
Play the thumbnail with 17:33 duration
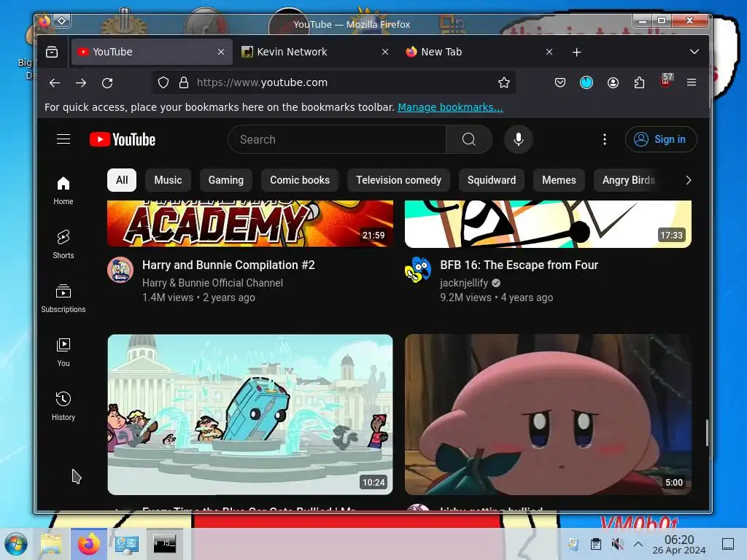point(548,224)
